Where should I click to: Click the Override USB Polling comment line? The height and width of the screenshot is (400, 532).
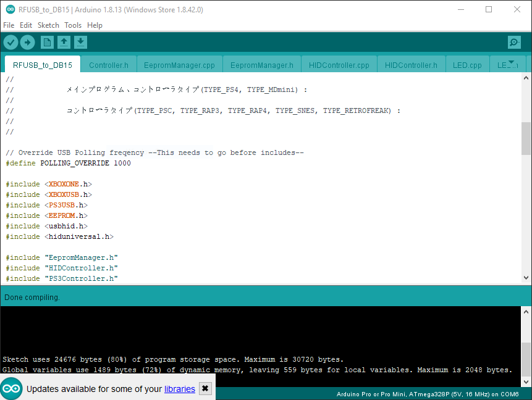pyautogui.click(x=154, y=152)
